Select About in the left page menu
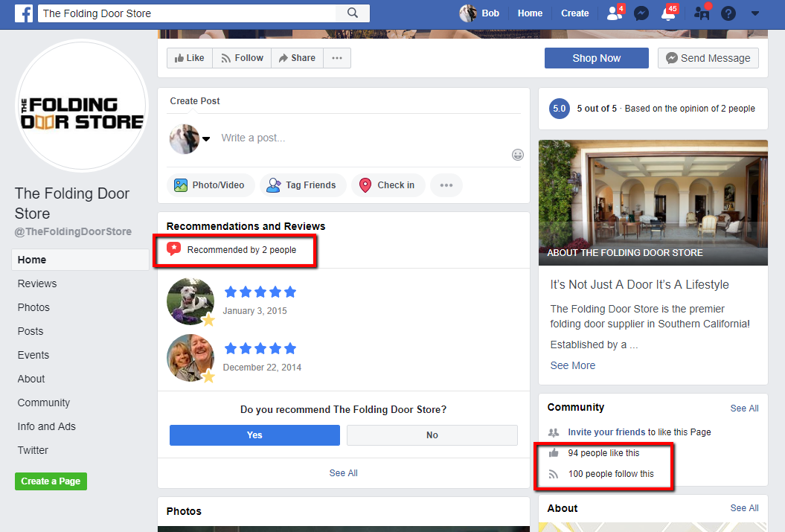785x532 pixels. click(31, 379)
